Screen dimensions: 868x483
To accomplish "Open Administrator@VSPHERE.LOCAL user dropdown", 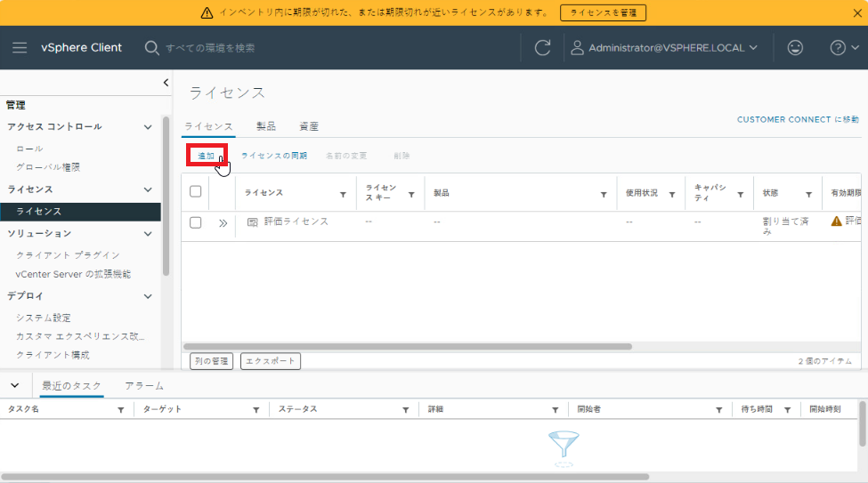I will tap(664, 48).
